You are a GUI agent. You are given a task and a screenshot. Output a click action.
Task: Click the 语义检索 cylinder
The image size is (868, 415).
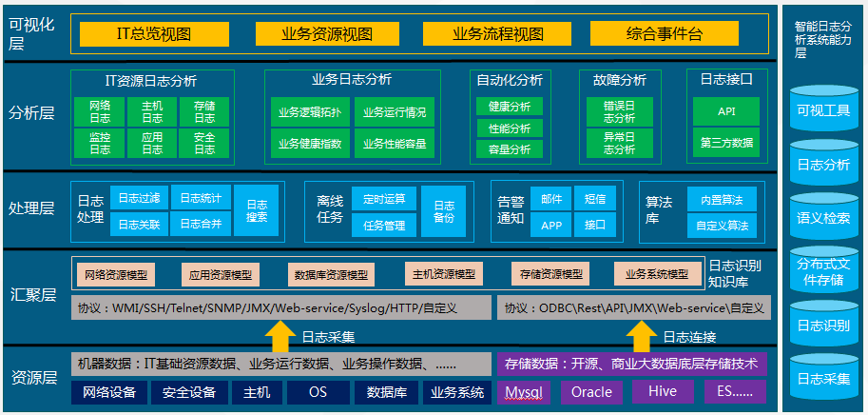[823, 217]
